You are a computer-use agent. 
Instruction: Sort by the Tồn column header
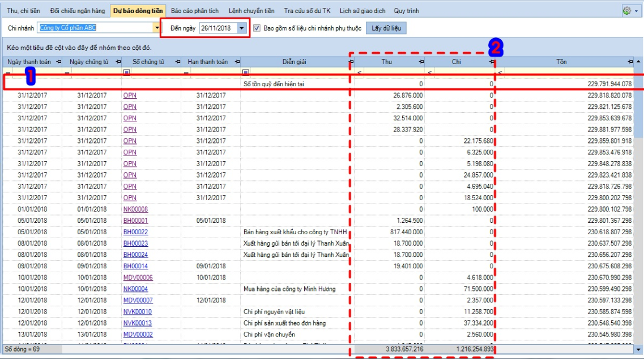561,62
